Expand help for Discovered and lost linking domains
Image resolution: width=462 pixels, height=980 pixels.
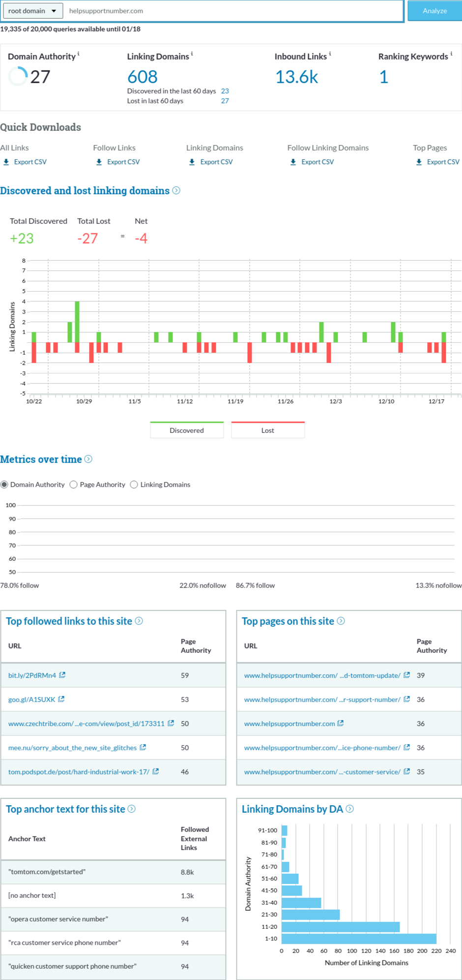176,190
